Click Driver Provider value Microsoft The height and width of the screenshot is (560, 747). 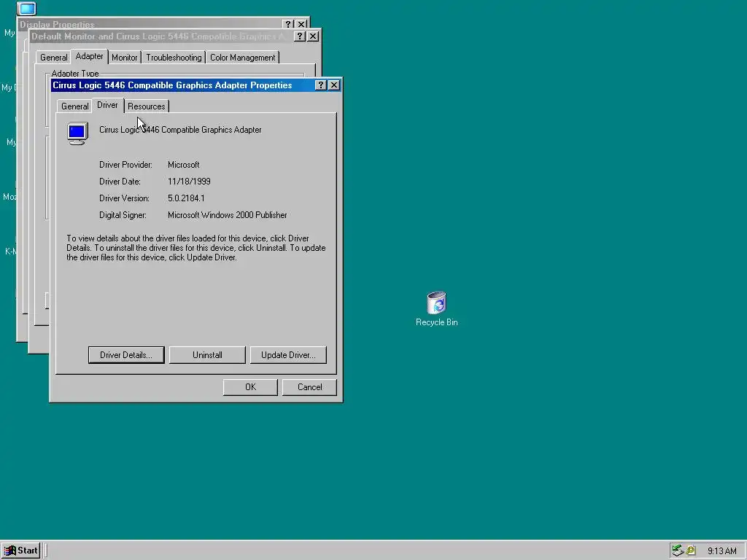[183, 165]
